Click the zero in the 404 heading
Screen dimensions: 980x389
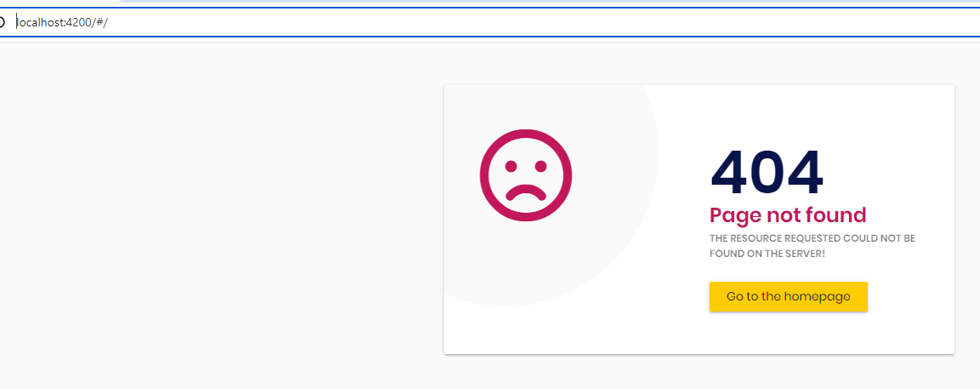point(766,174)
